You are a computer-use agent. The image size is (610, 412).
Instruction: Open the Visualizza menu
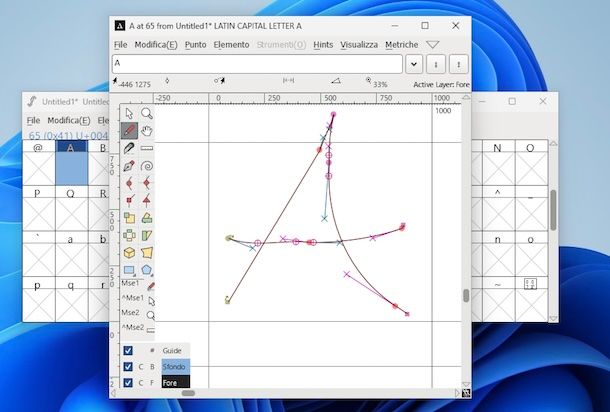tap(359, 45)
